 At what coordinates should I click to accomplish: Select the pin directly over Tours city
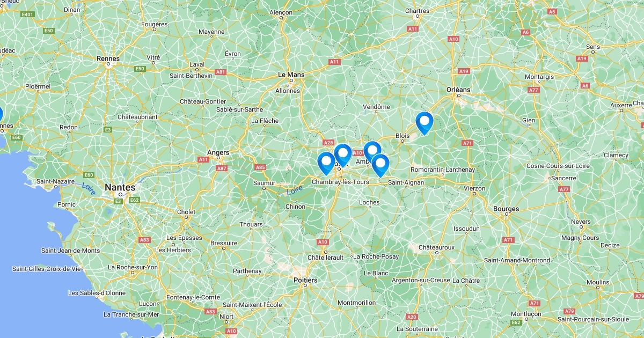[343, 155]
